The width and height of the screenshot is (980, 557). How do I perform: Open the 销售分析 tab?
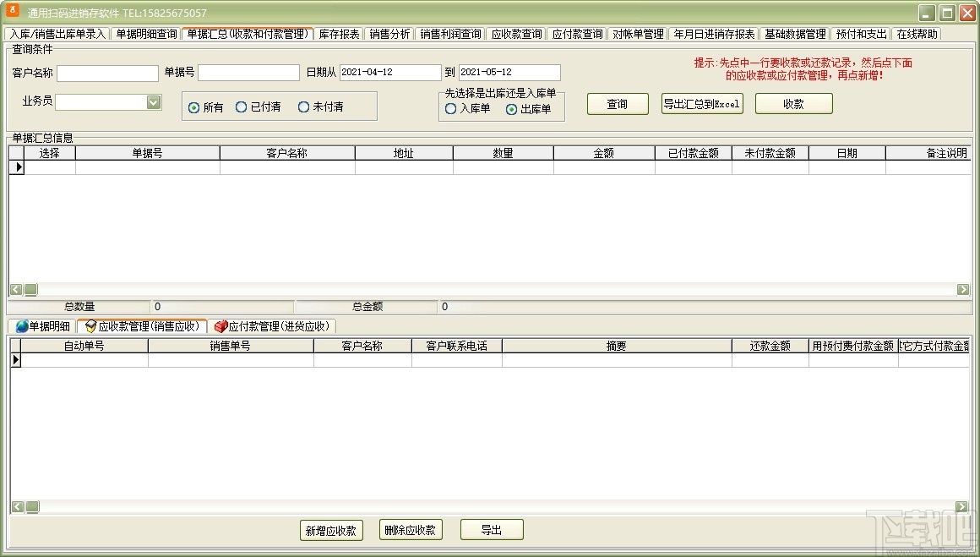tap(390, 34)
